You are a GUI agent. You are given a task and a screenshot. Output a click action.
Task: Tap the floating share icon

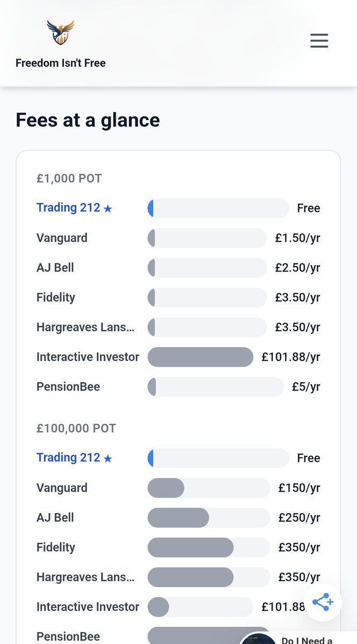323,602
